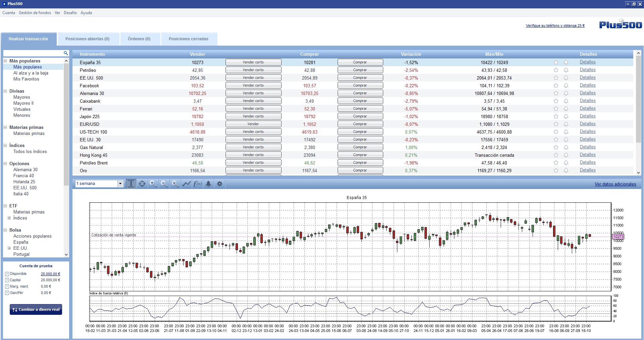Collapse the Más populares category
644x340 pixels.
pyautogui.click(x=5, y=61)
